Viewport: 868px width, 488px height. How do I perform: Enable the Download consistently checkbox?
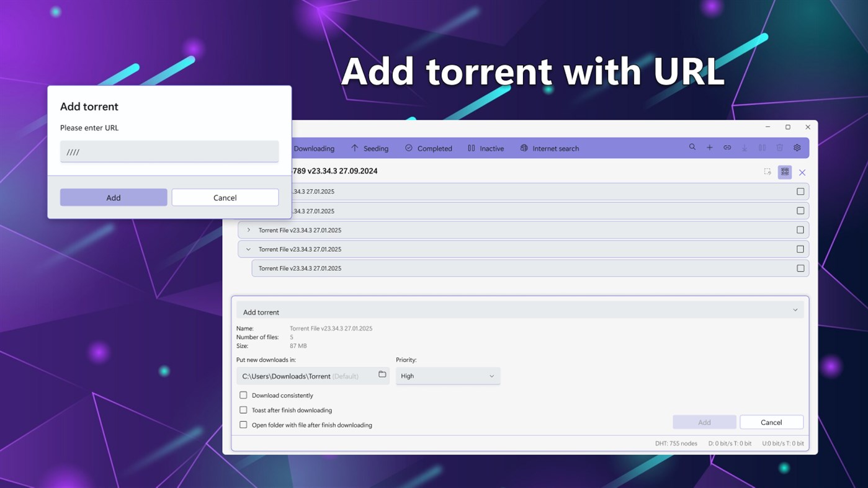tap(243, 395)
